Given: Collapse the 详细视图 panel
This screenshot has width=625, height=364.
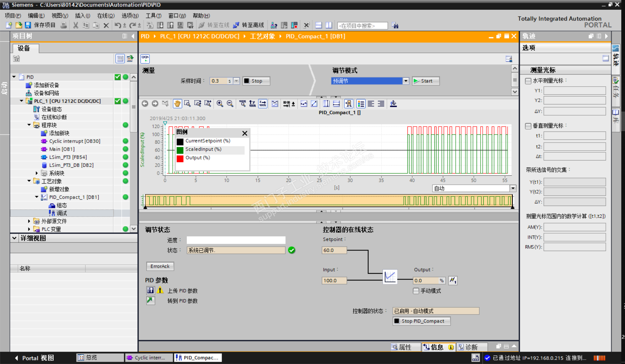Looking at the screenshot, I should point(15,238).
